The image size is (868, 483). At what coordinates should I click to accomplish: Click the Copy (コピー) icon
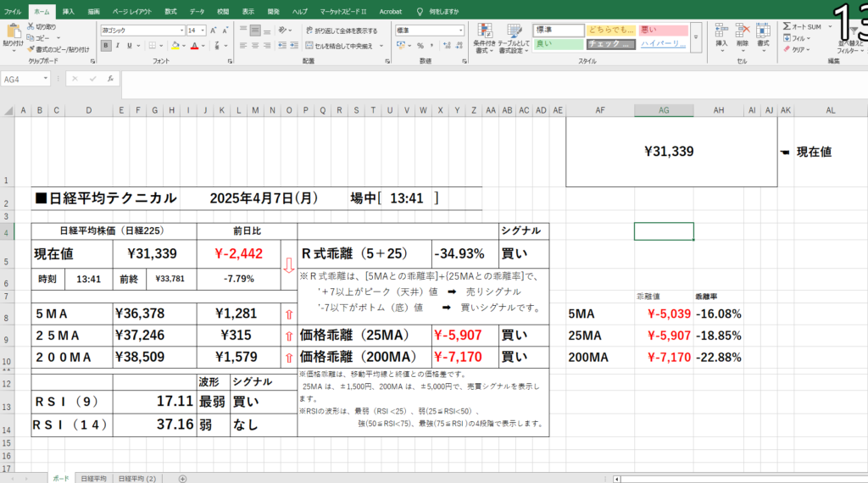31,37
